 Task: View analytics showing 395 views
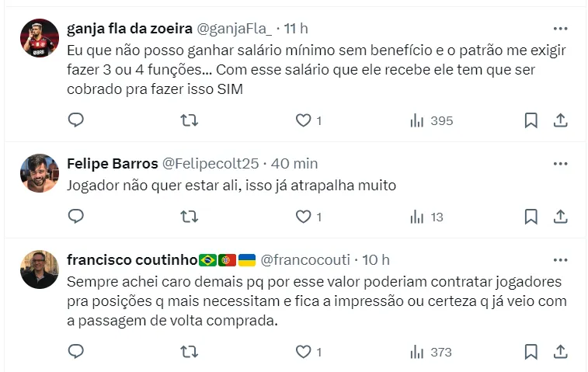[x=431, y=120]
